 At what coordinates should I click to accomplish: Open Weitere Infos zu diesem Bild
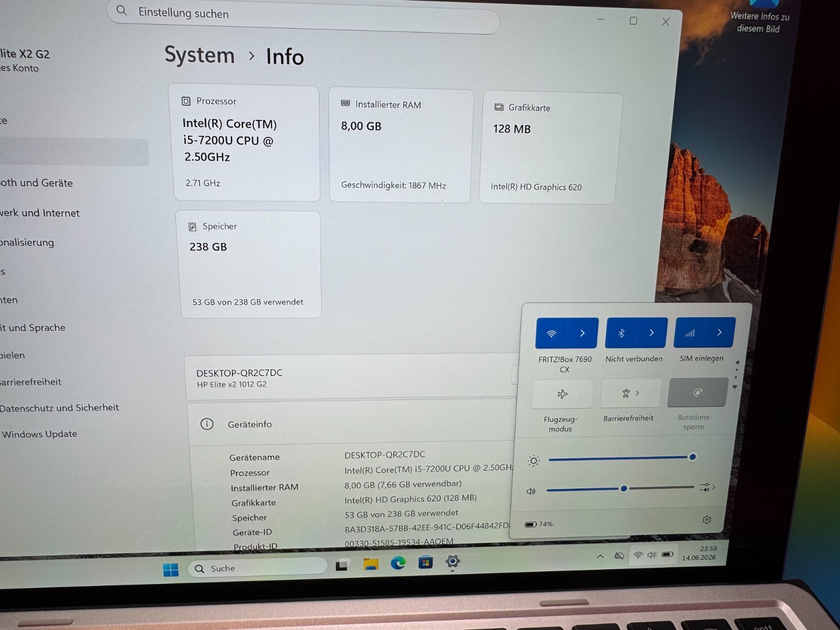(759, 17)
